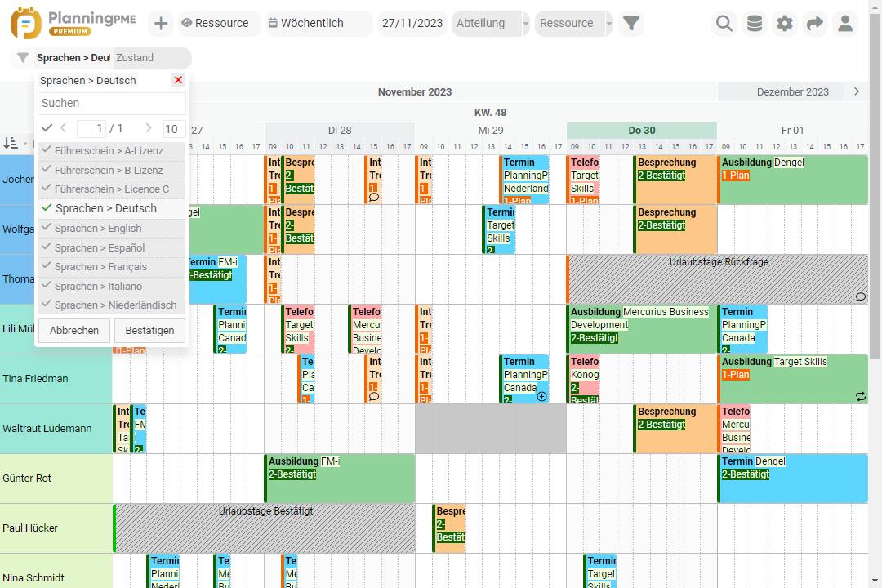Image resolution: width=882 pixels, height=588 pixels.
Task: Click the filter funnel icon in toolbar
Action: pos(630,24)
